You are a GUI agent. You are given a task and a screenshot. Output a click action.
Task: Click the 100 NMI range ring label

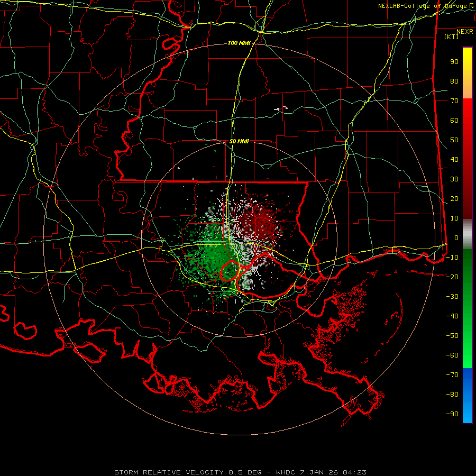239,43
